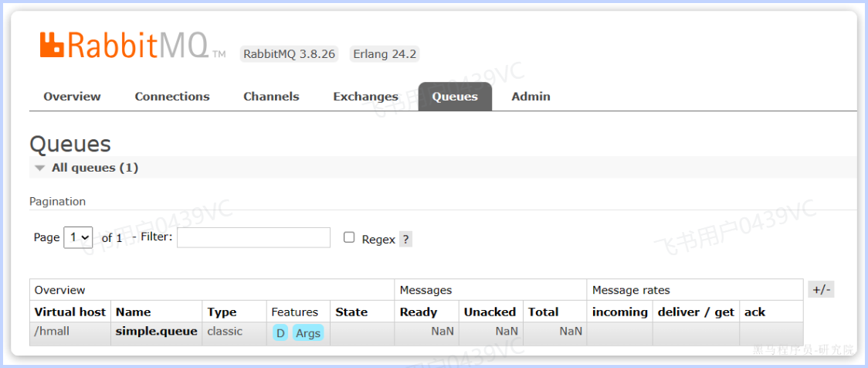868x368 pixels.
Task: Sort by Name column header
Action: pos(134,312)
